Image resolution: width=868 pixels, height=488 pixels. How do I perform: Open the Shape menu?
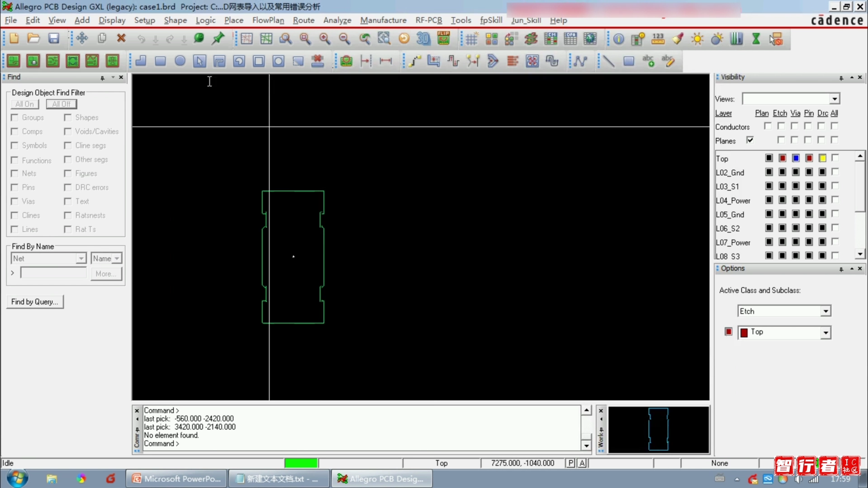[175, 20]
